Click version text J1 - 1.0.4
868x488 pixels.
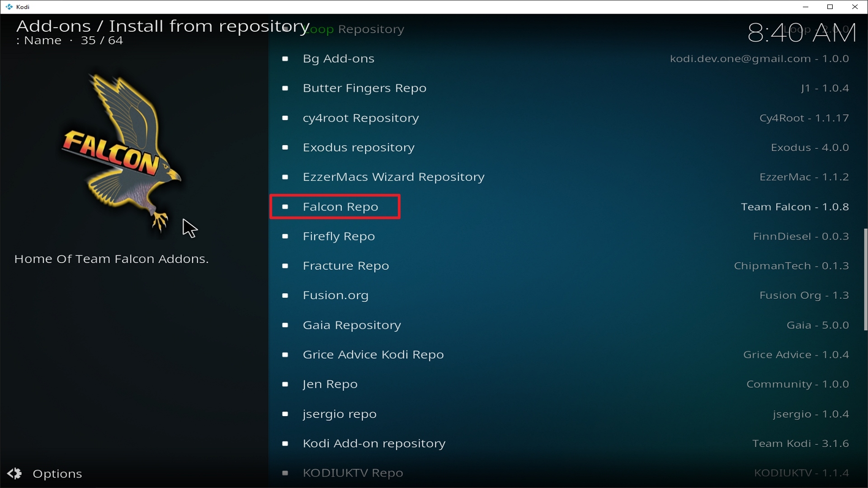pos(825,89)
